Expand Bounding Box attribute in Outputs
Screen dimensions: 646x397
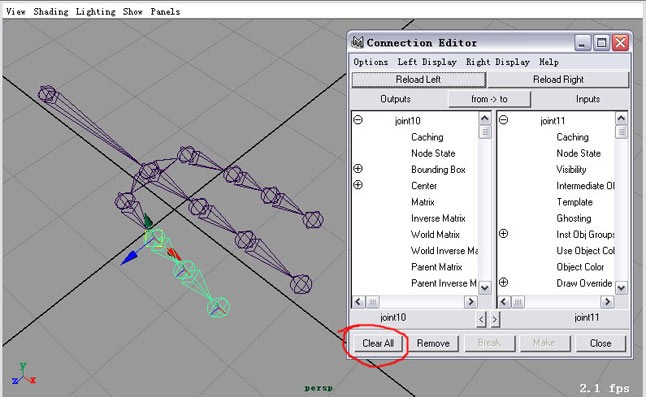tap(358, 168)
